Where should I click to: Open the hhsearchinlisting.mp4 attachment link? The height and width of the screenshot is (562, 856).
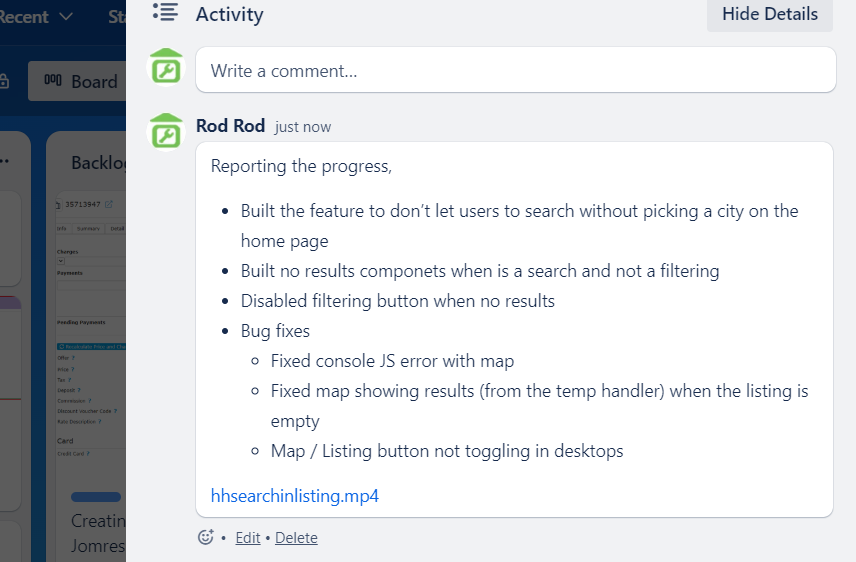point(295,495)
